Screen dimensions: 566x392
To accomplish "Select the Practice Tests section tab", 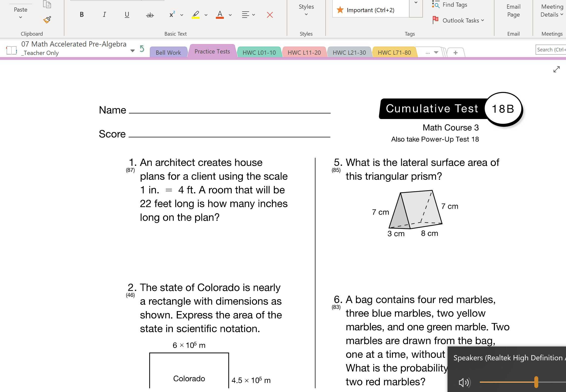I will (212, 51).
